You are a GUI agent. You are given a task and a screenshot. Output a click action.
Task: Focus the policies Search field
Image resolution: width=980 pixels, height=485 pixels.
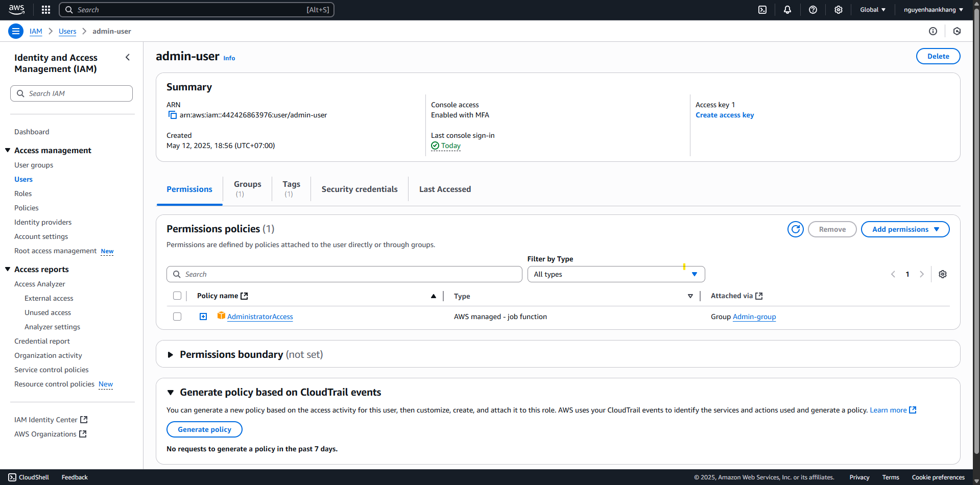[344, 274]
